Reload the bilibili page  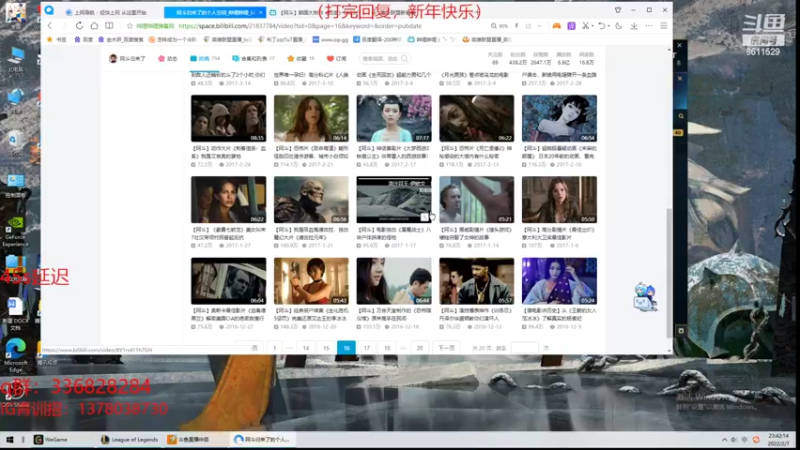point(79,26)
